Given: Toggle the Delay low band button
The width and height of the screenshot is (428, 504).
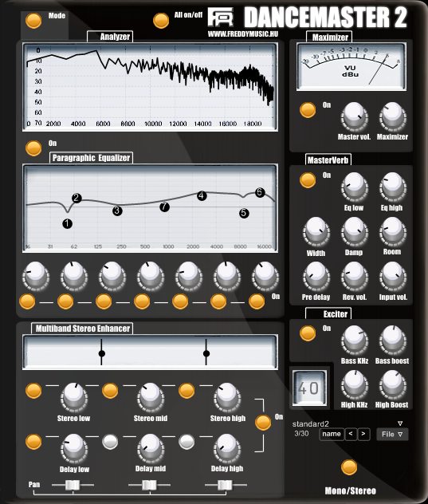Looking at the screenshot, I should tap(33, 442).
